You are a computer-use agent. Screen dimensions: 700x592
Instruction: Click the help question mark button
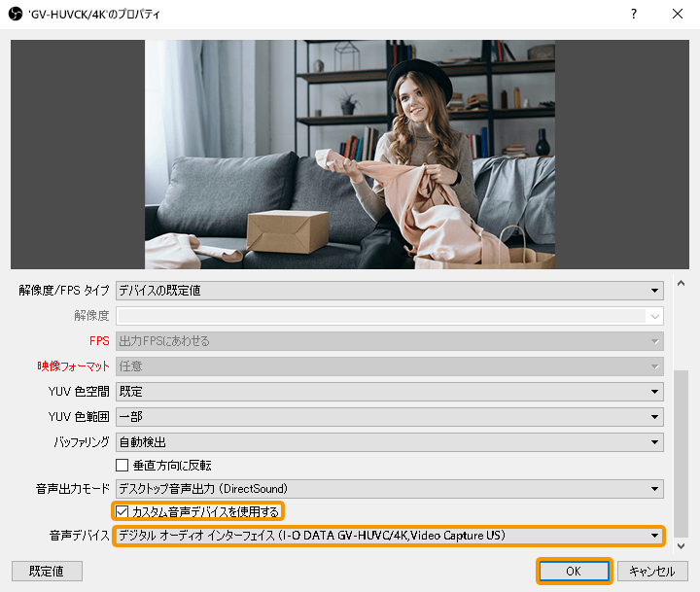coord(634,14)
